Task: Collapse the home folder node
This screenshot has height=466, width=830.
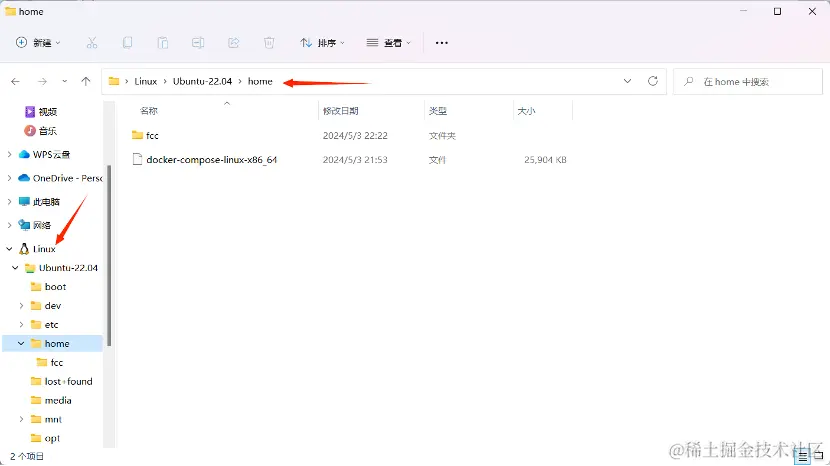Action: click(x=21, y=344)
